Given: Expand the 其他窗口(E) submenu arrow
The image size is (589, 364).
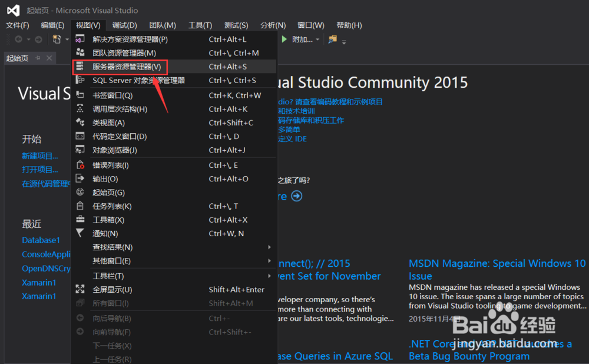Looking at the screenshot, I should [x=269, y=261].
